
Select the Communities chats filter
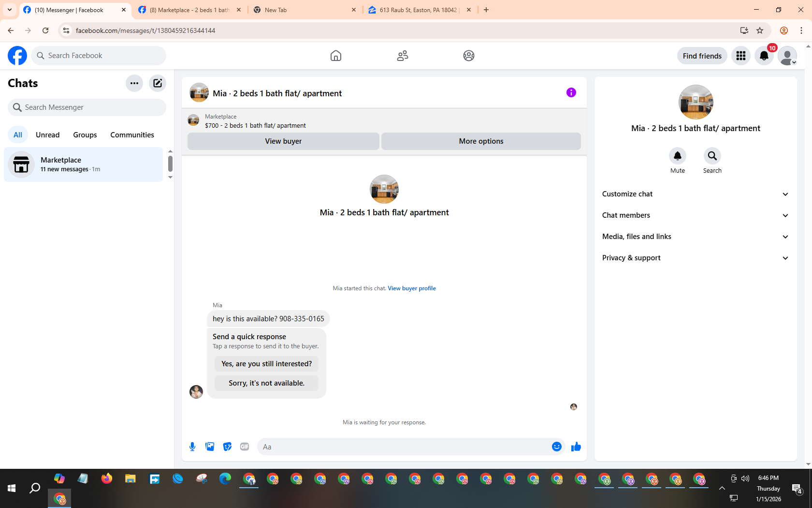click(x=132, y=135)
